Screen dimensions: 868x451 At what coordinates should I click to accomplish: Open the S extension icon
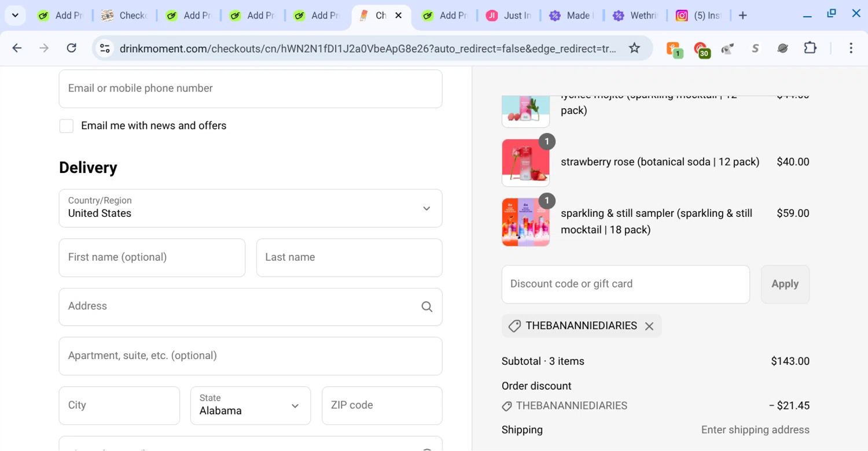[x=755, y=49]
